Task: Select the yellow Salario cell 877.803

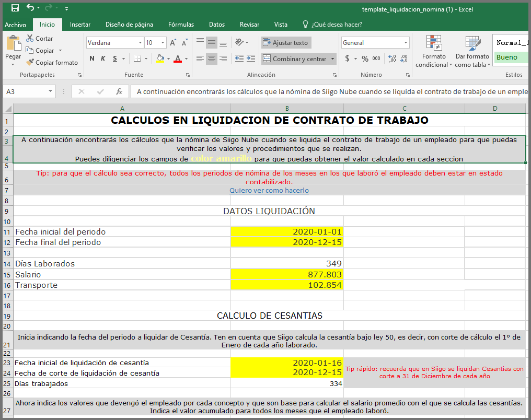Action: [286, 275]
